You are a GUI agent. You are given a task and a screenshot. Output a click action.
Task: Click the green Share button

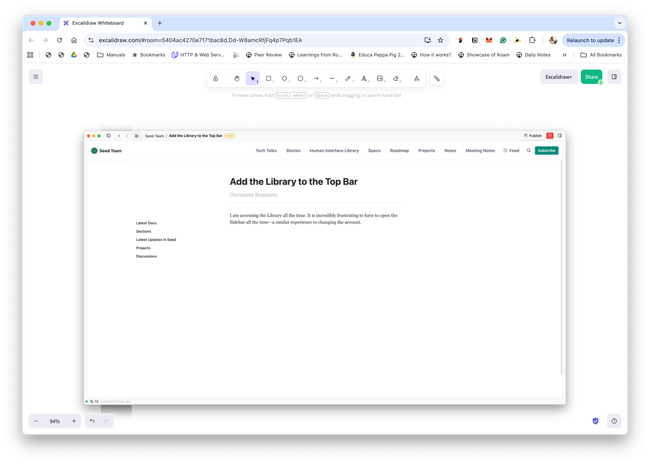(591, 77)
